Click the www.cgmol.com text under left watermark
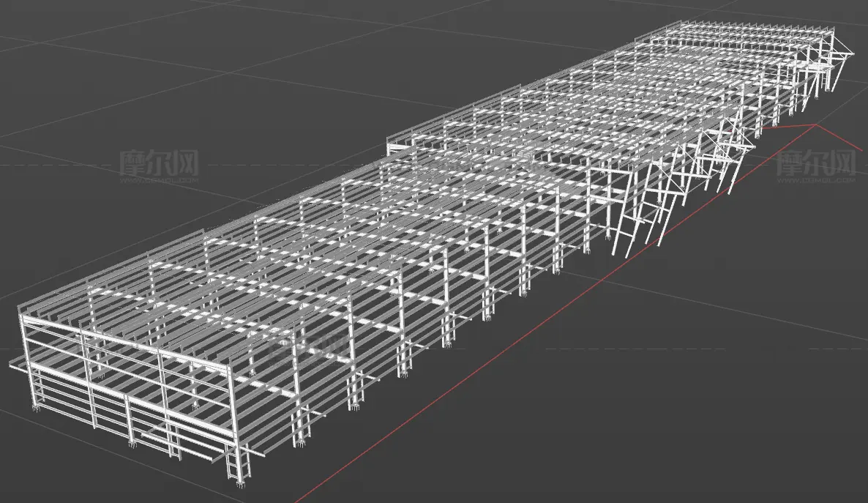868x503 pixels. click(x=159, y=180)
